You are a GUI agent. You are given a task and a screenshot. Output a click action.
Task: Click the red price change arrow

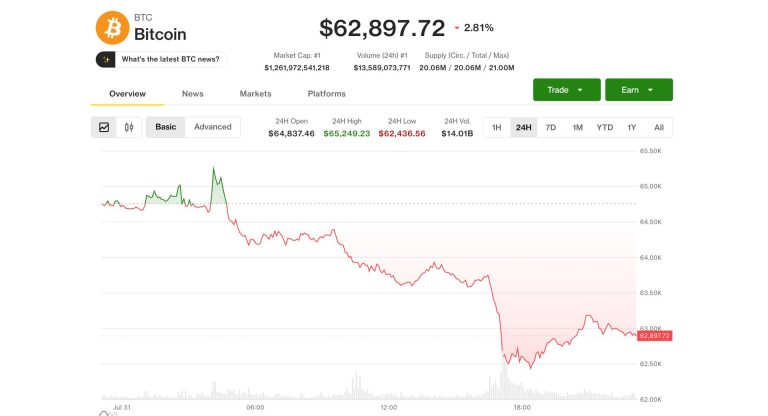pyautogui.click(x=457, y=28)
